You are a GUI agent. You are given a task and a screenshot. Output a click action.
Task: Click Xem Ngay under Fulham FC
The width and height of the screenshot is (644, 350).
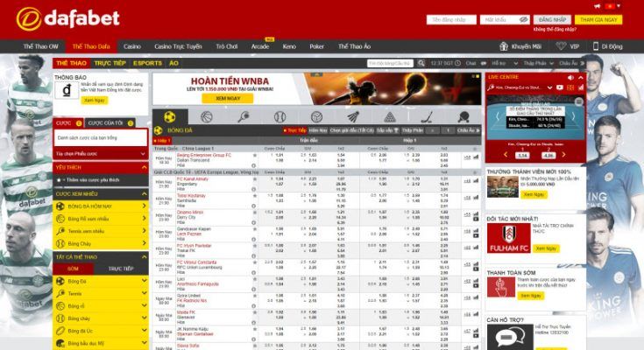tap(546, 248)
